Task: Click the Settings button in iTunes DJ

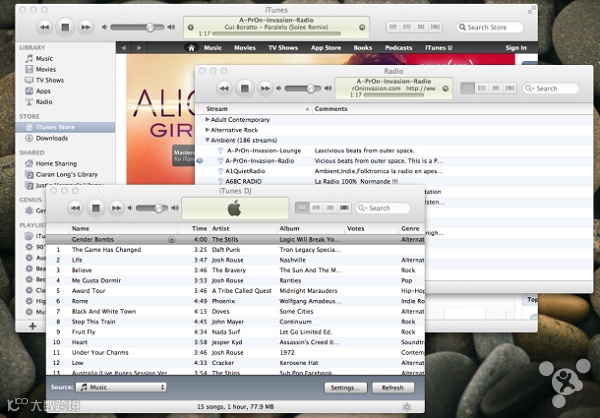Action: click(346, 388)
